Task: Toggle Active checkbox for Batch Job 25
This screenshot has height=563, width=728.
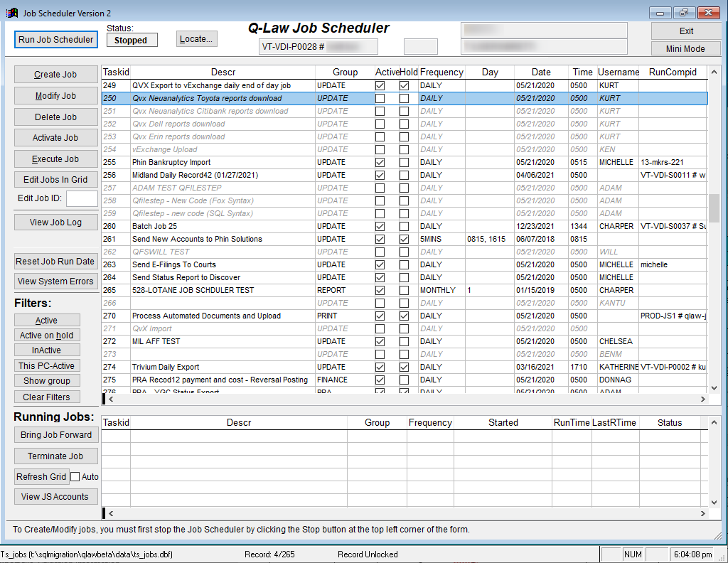Action: click(380, 226)
